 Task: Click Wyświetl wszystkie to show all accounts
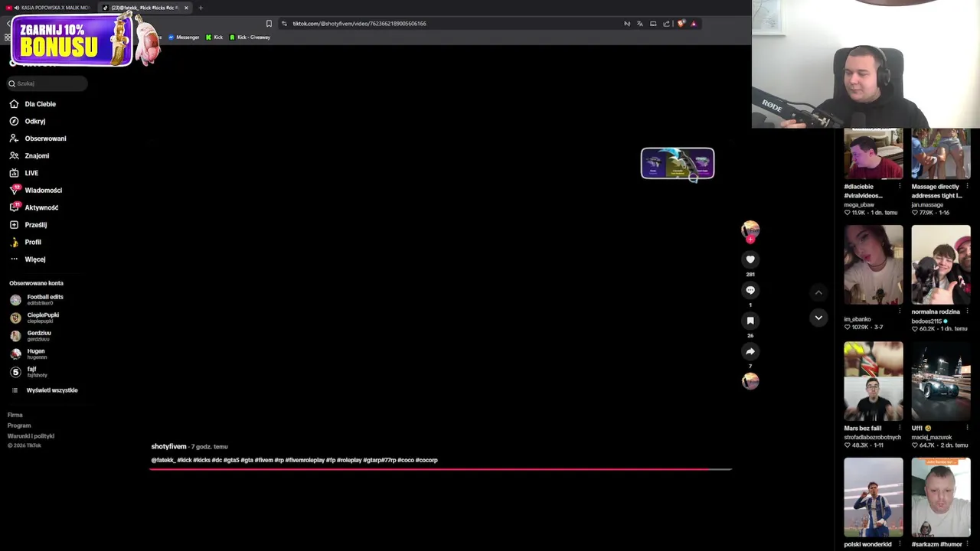pos(44,390)
